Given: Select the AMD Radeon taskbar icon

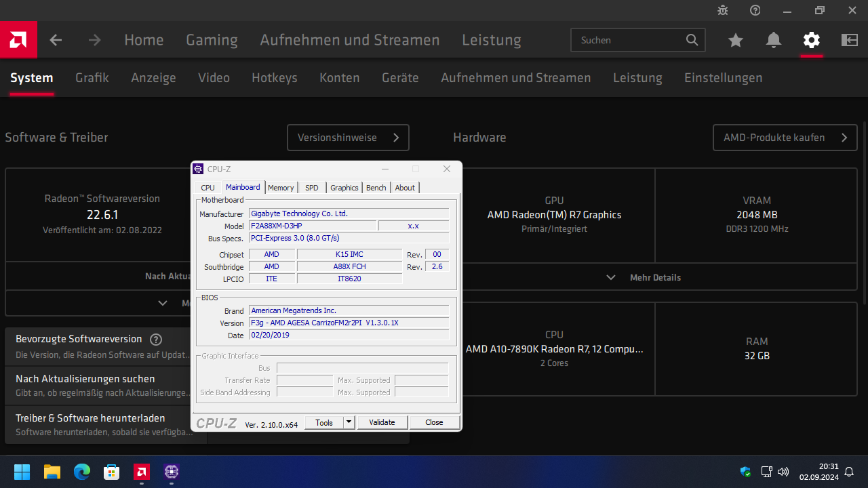Looking at the screenshot, I should tap(141, 471).
